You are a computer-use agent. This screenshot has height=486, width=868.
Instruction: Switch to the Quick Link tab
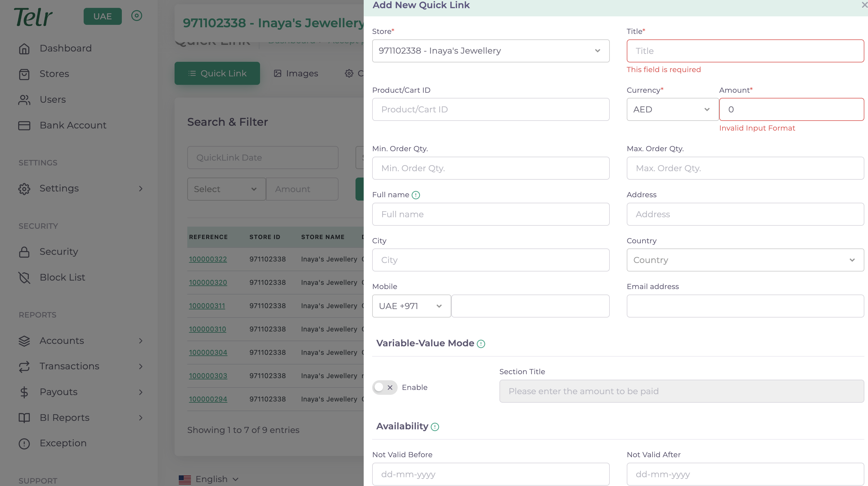coord(217,73)
